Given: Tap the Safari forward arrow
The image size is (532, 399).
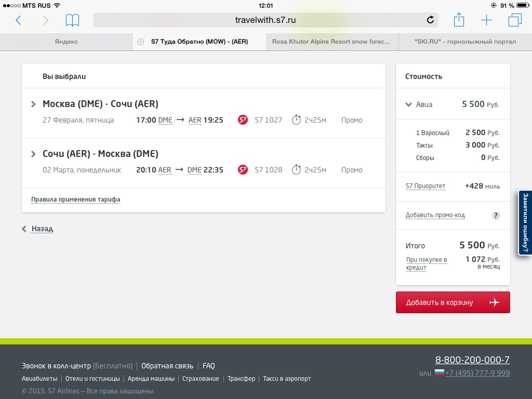Looking at the screenshot, I should 46,20.
